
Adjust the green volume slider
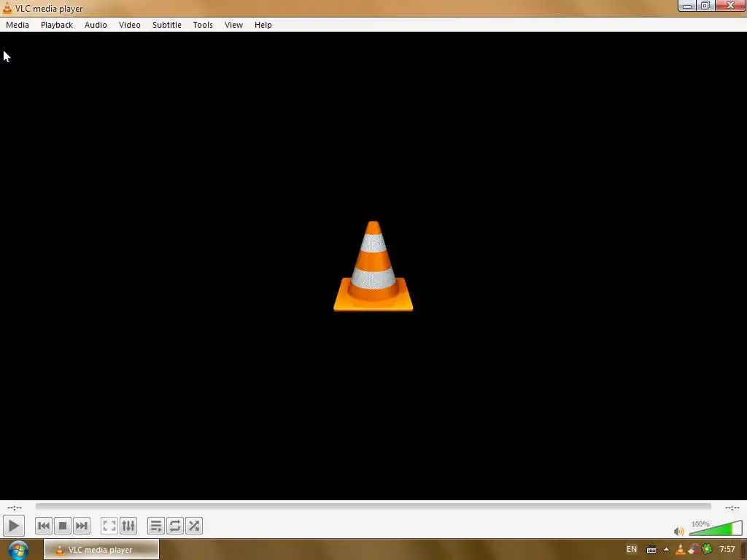point(716,528)
